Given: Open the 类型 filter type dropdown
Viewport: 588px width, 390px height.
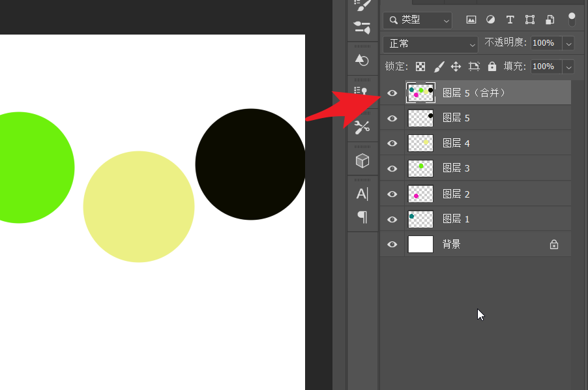Looking at the screenshot, I should pyautogui.click(x=417, y=20).
